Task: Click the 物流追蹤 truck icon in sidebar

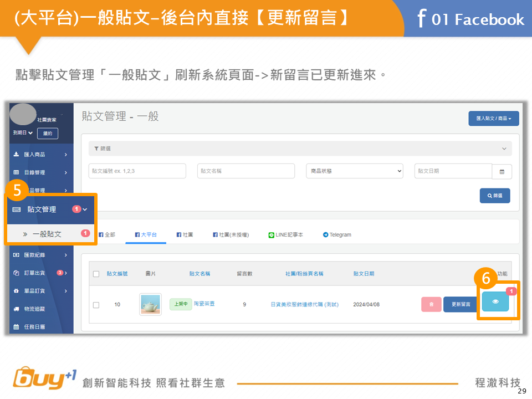Action: pos(16,309)
